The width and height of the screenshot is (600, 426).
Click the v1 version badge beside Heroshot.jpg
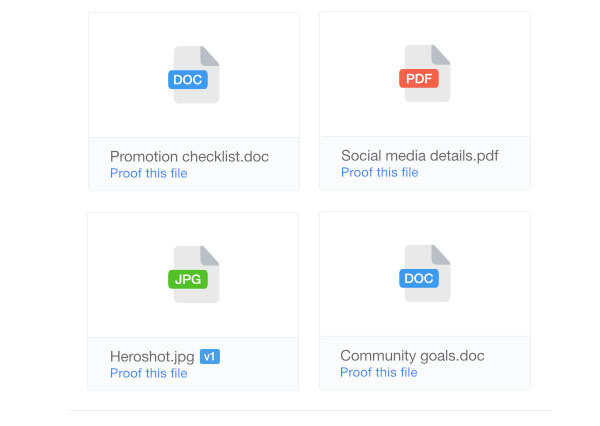210,357
